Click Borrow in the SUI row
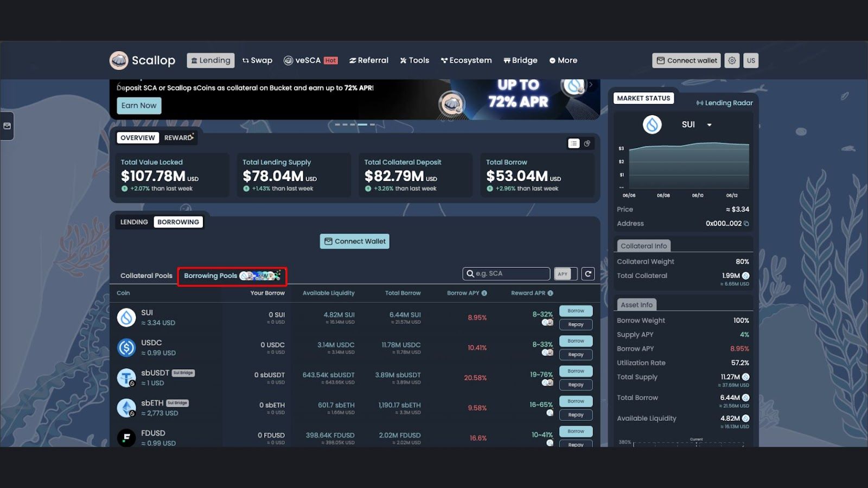Screen dimensions: 868x488 point(576,311)
